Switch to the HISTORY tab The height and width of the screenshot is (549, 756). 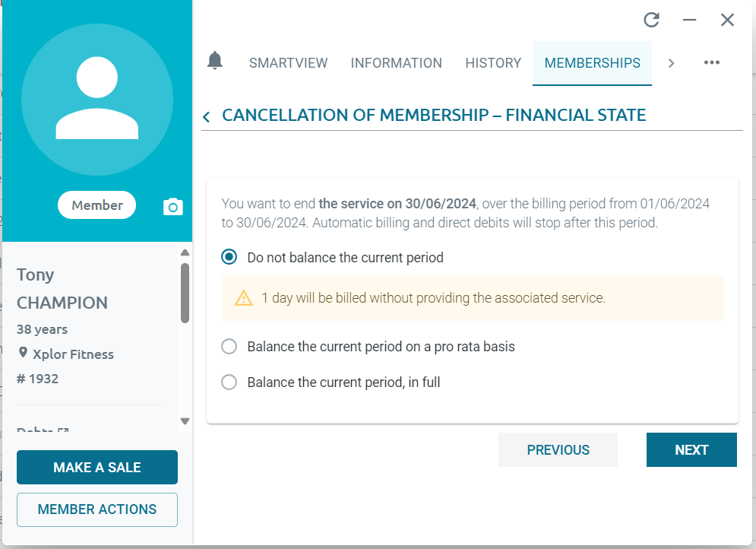pyautogui.click(x=493, y=63)
